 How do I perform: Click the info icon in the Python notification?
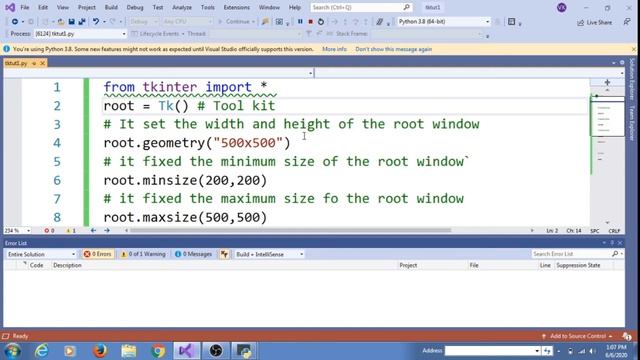pos(7,49)
